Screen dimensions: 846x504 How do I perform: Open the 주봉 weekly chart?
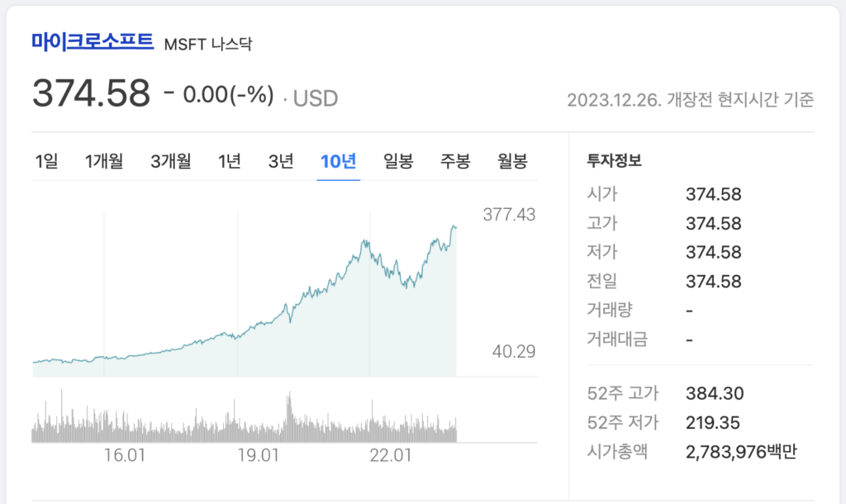point(455,162)
